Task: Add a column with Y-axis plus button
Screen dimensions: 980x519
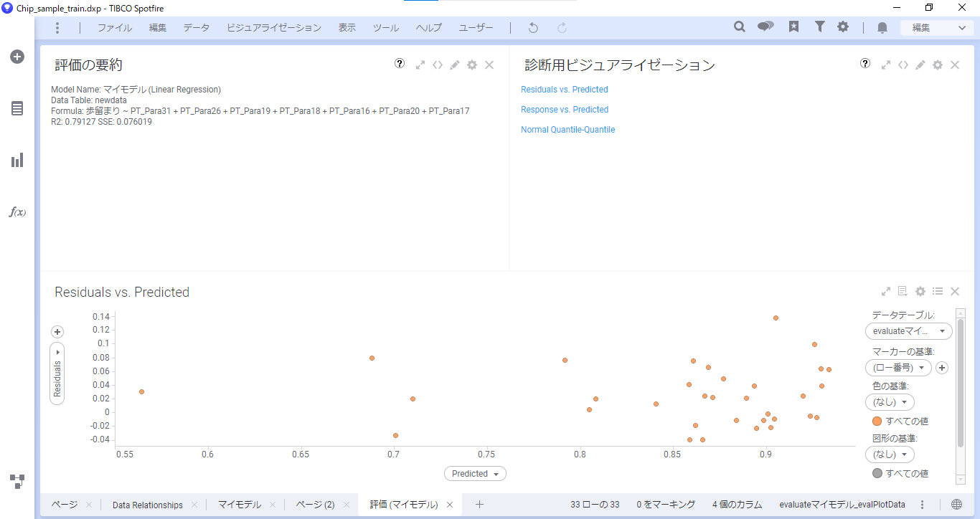Action: click(57, 332)
